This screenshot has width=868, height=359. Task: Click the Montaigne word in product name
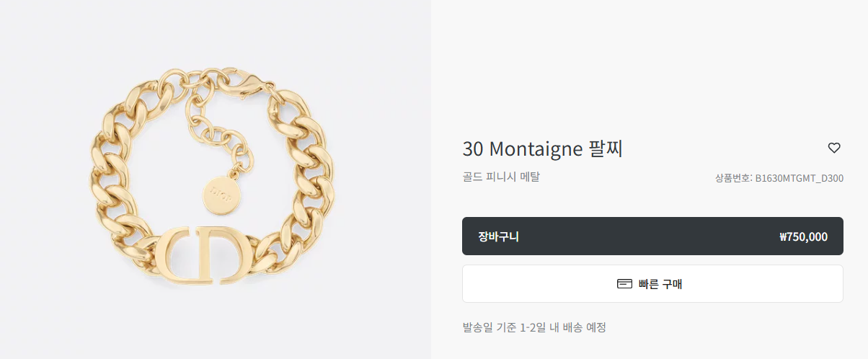536,150
